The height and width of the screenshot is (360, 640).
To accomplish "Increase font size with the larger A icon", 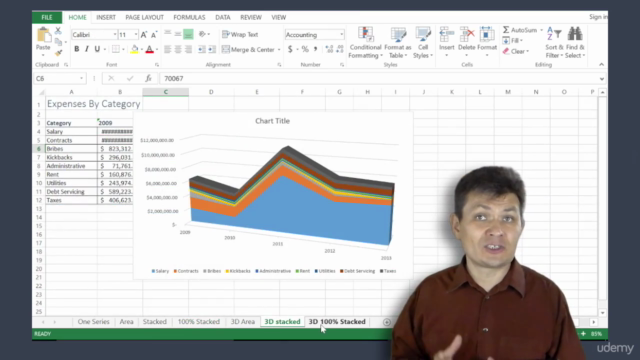I will coord(144,35).
